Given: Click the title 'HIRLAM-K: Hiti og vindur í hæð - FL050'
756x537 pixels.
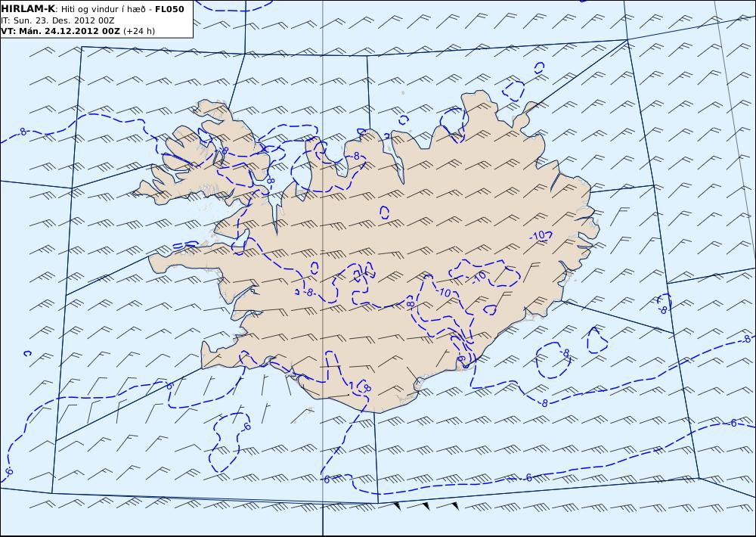Looking at the screenshot, I should point(92,9).
